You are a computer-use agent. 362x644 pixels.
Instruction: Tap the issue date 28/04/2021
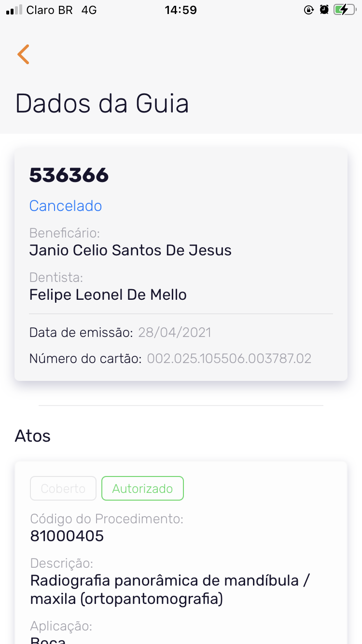[175, 333]
